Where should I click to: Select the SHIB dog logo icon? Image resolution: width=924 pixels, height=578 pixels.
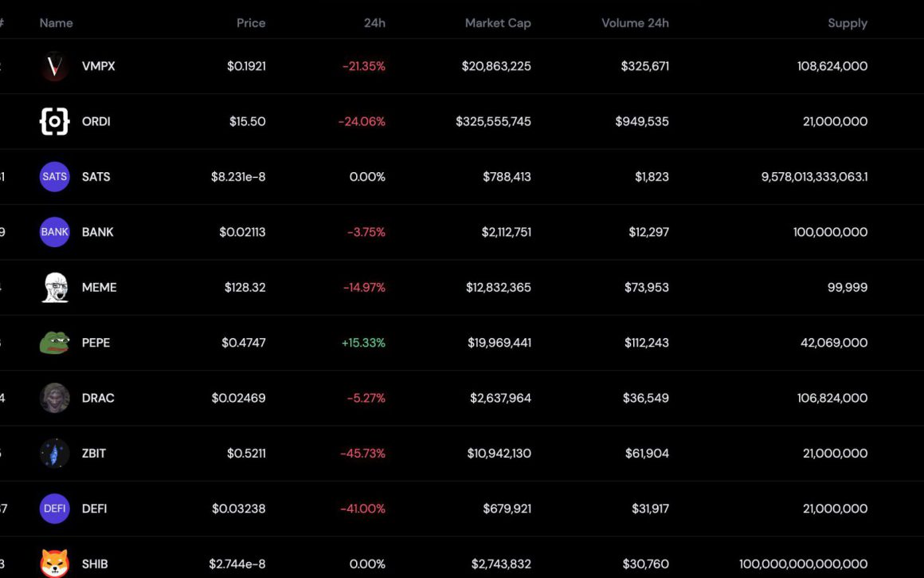(x=54, y=564)
